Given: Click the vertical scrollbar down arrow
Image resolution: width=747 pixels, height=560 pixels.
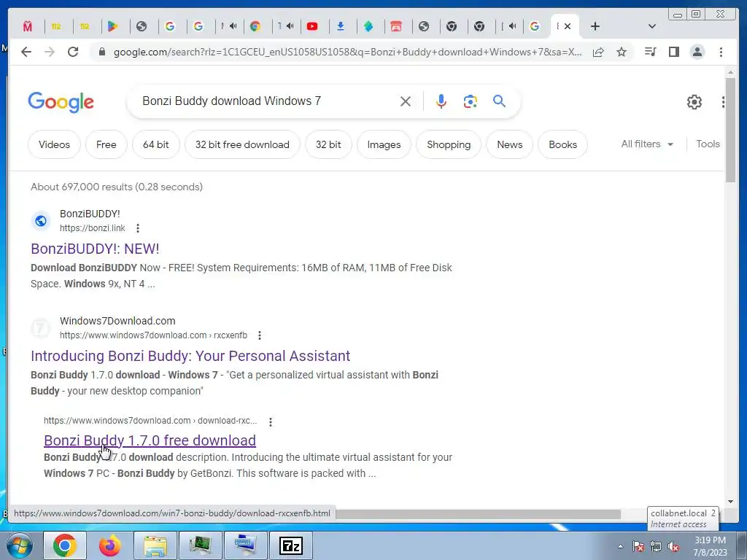Looking at the screenshot, I should point(730,502).
